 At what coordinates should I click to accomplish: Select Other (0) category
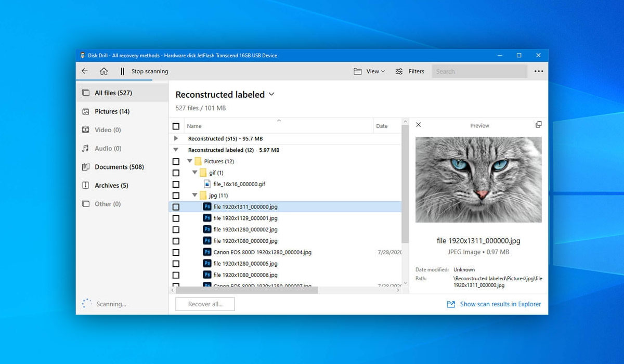(122, 204)
